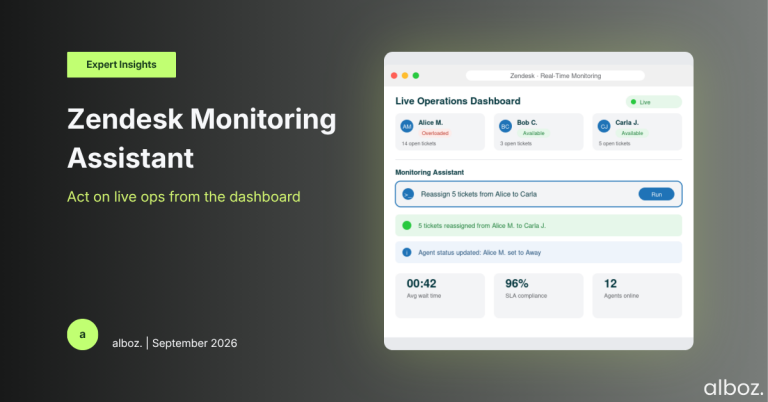
Task: Select Carla J. avatar icon
Action: point(604,126)
